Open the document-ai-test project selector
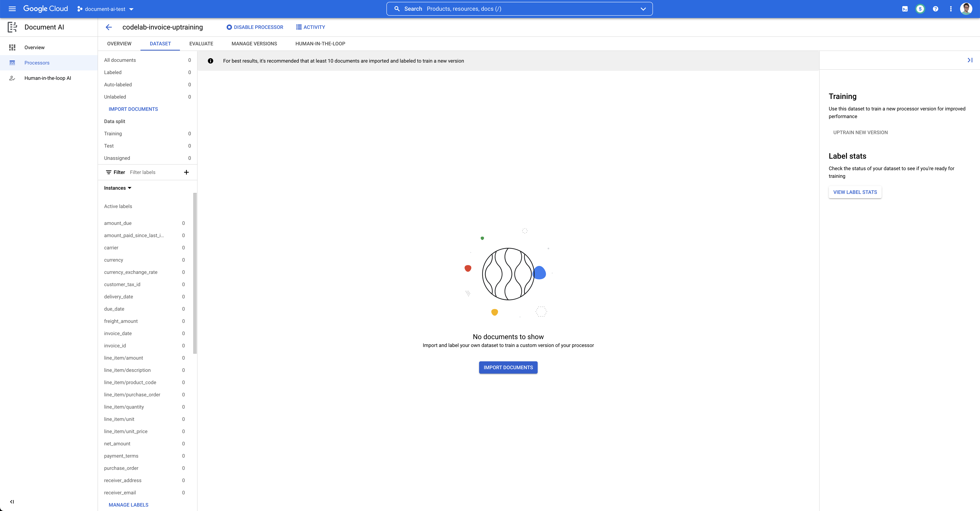 (105, 9)
